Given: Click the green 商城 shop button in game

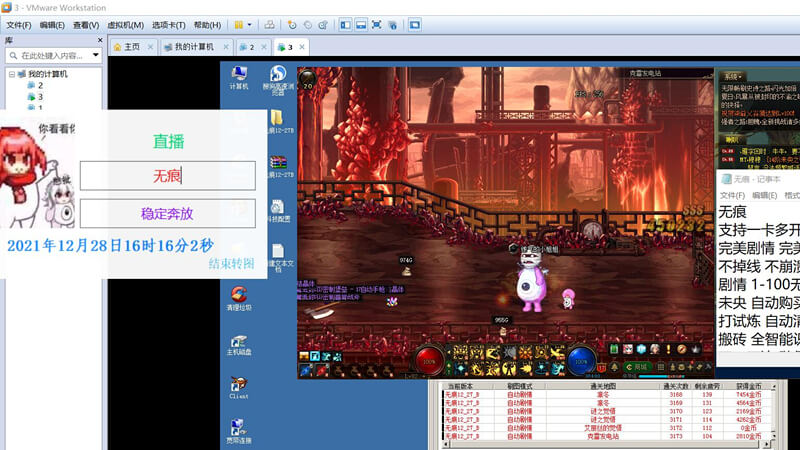Looking at the screenshot, I should tap(637, 367).
